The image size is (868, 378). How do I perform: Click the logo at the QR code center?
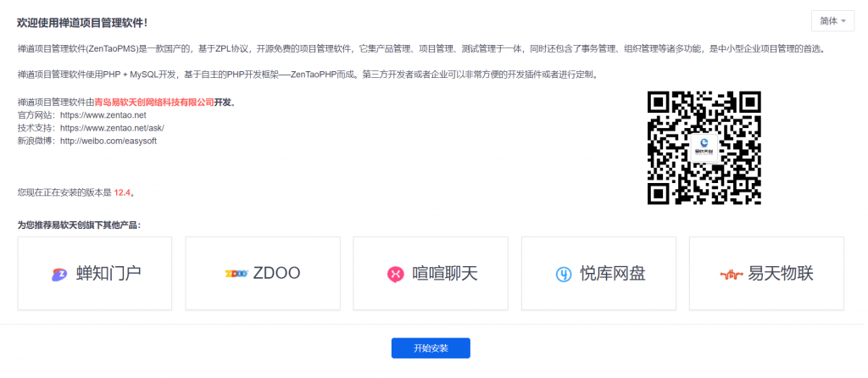[704, 147]
